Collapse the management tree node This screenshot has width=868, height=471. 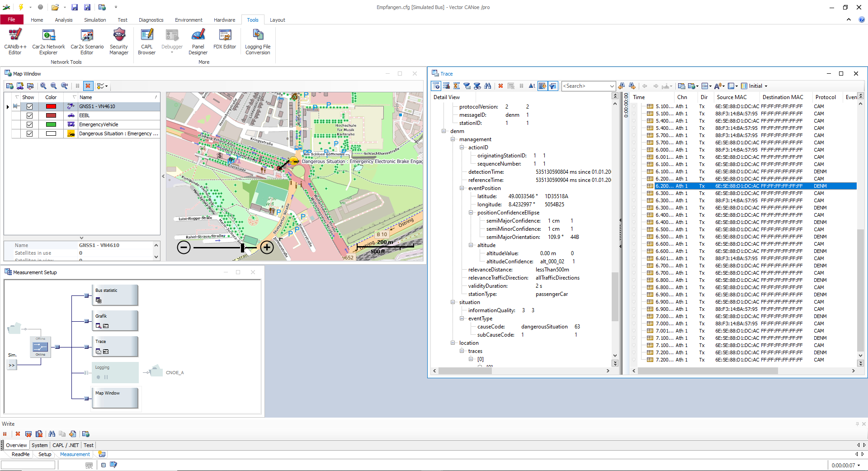tap(453, 139)
